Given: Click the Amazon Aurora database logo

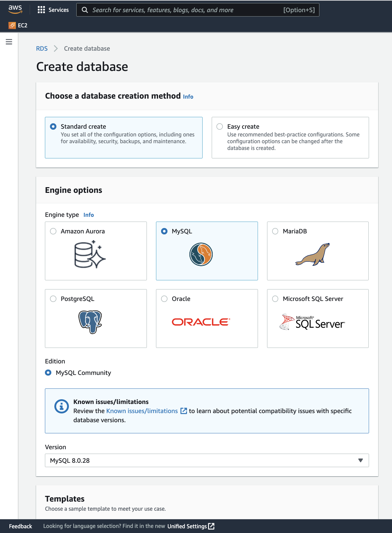Looking at the screenshot, I should [90, 254].
